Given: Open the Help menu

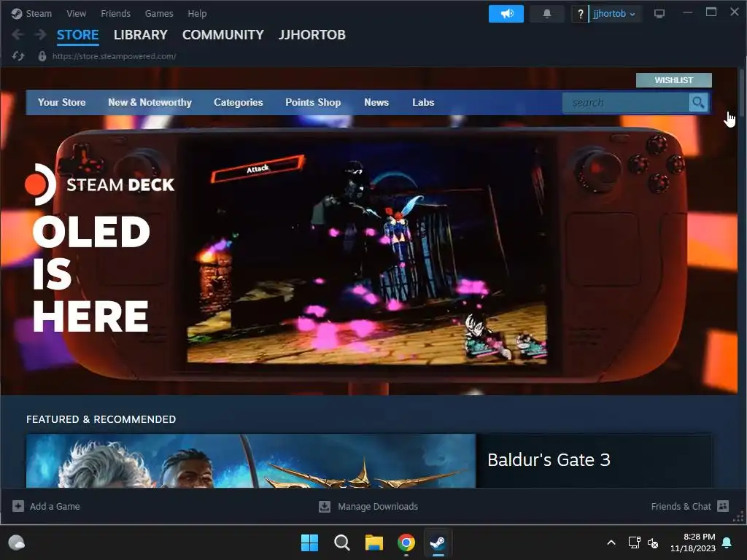Looking at the screenshot, I should 197,13.
